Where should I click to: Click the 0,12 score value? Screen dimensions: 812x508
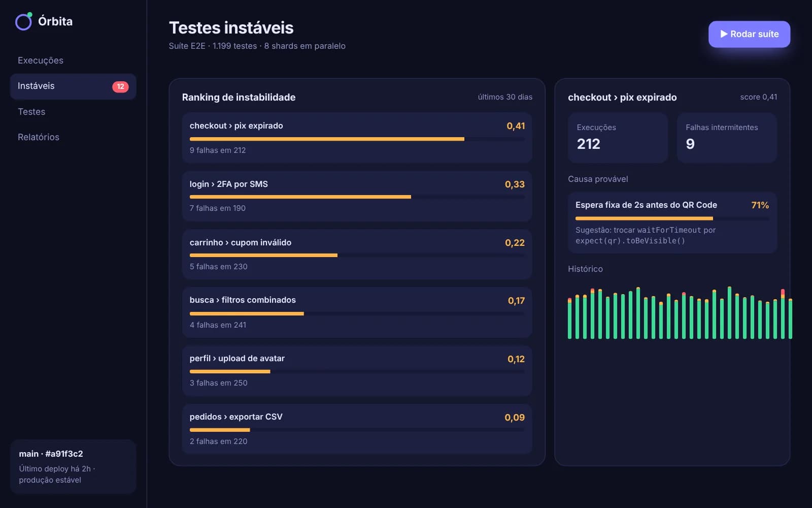click(516, 359)
